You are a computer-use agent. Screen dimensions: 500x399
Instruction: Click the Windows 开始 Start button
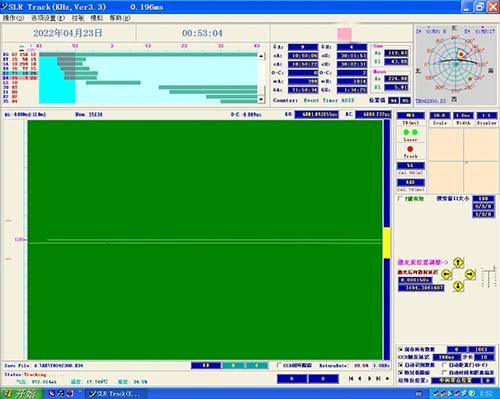click(x=21, y=393)
